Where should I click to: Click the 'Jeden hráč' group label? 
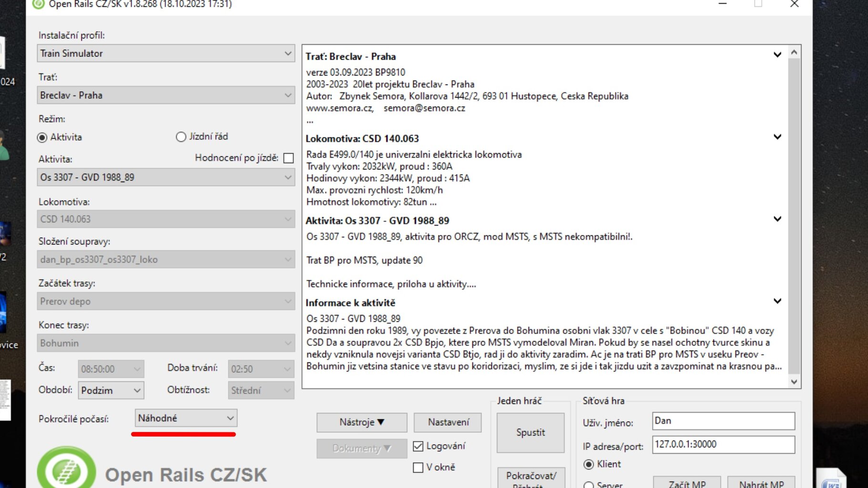click(519, 401)
